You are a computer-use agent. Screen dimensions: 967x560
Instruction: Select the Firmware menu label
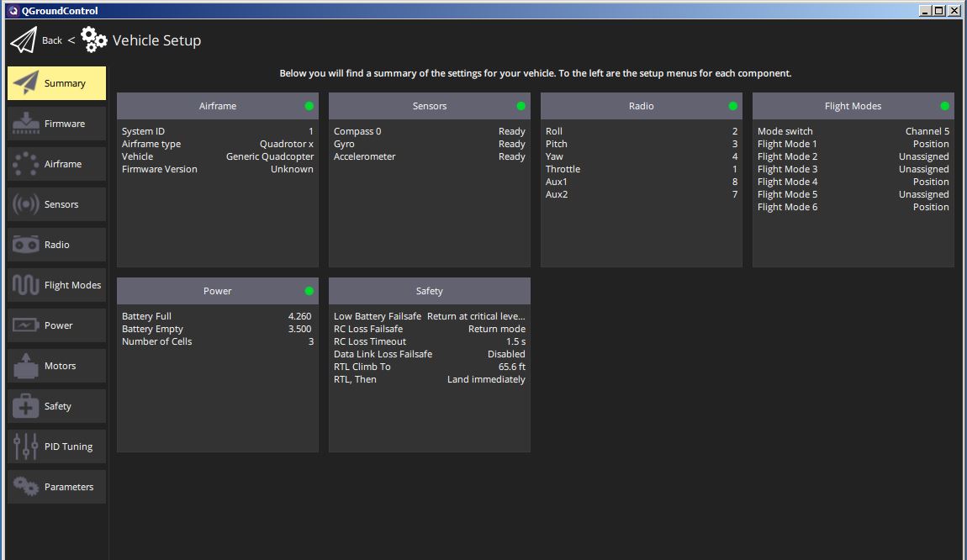pos(65,124)
